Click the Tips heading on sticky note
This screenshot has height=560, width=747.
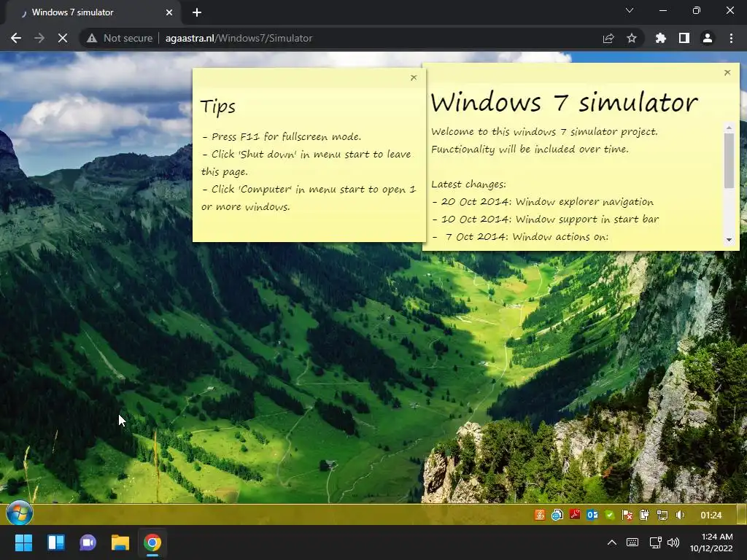click(217, 106)
